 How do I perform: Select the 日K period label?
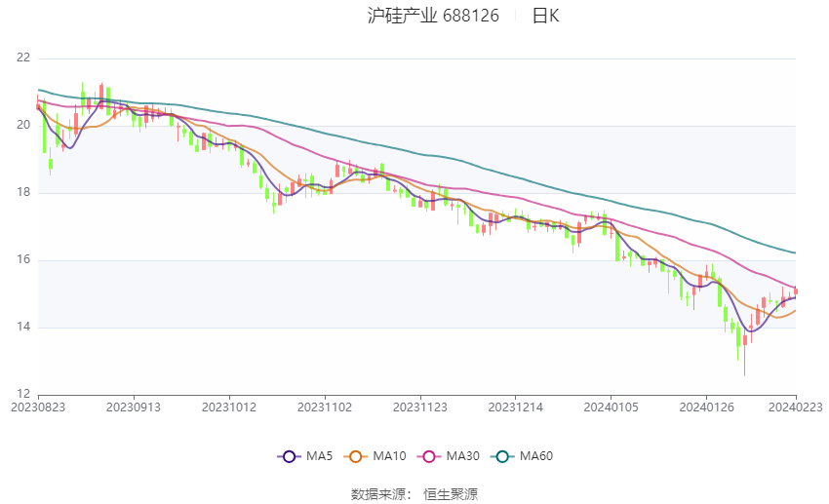click(545, 16)
